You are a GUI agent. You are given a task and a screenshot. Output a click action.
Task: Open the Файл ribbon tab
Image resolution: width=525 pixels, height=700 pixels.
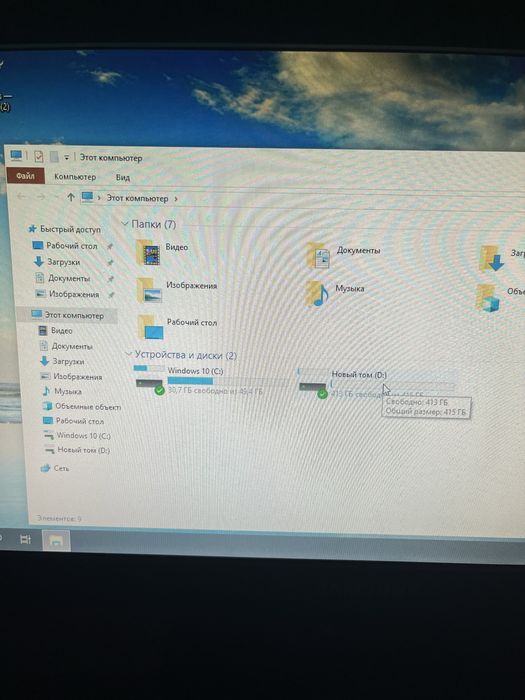(x=25, y=176)
